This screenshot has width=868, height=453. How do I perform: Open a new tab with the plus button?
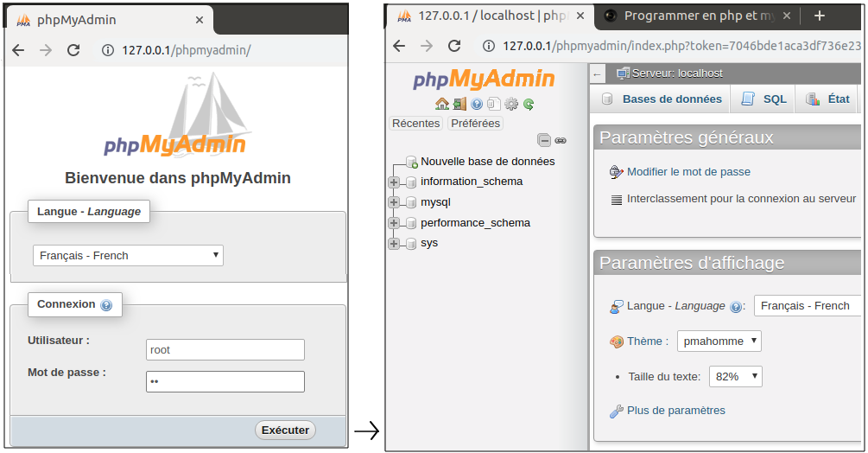pyautogui.click(x=820, y=16)
